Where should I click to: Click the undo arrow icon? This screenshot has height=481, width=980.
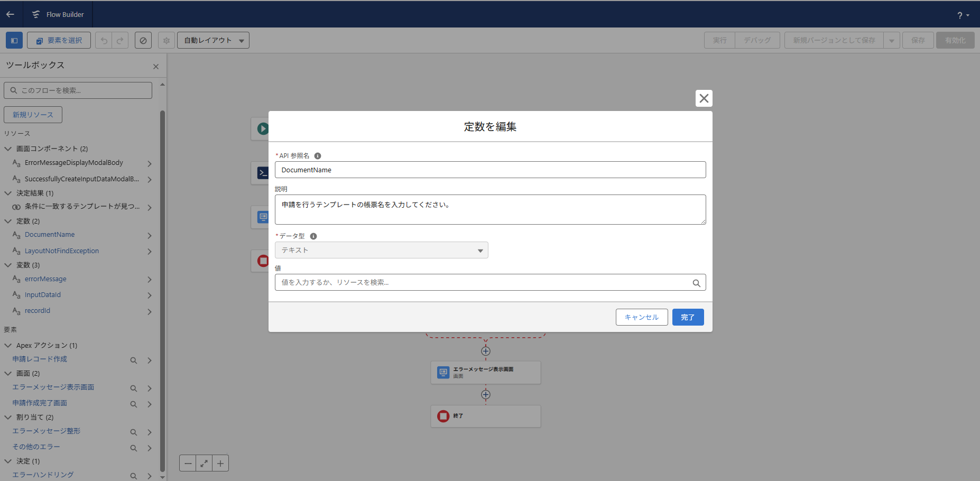click(x=104, y=40)
